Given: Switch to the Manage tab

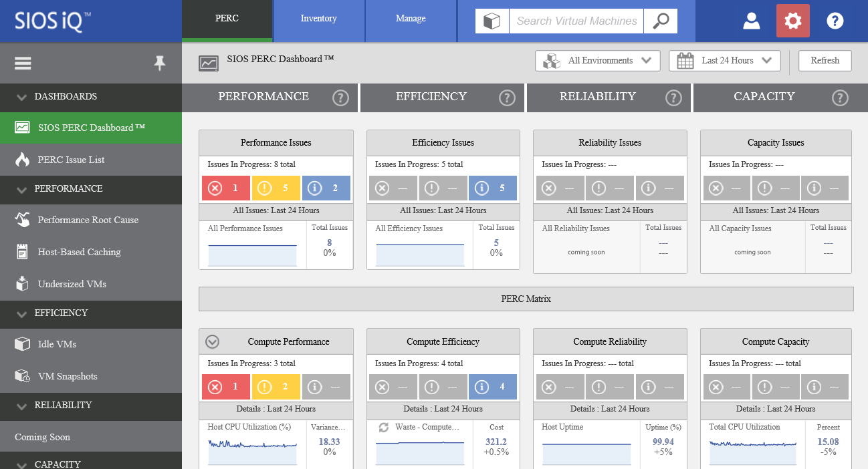Looking at the screenshot, I should (x=411, y=19).
